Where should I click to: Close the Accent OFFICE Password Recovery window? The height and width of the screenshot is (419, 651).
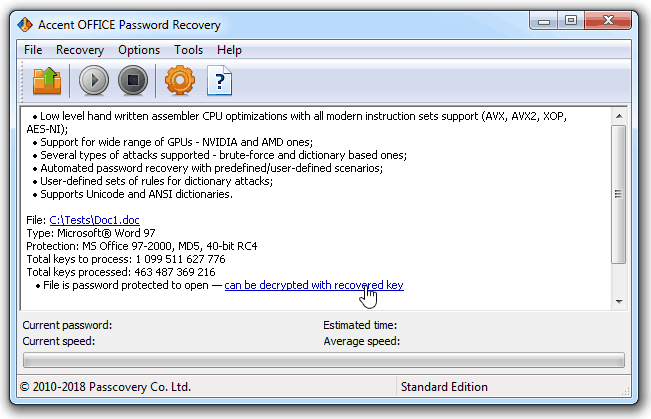click(608, 20)
